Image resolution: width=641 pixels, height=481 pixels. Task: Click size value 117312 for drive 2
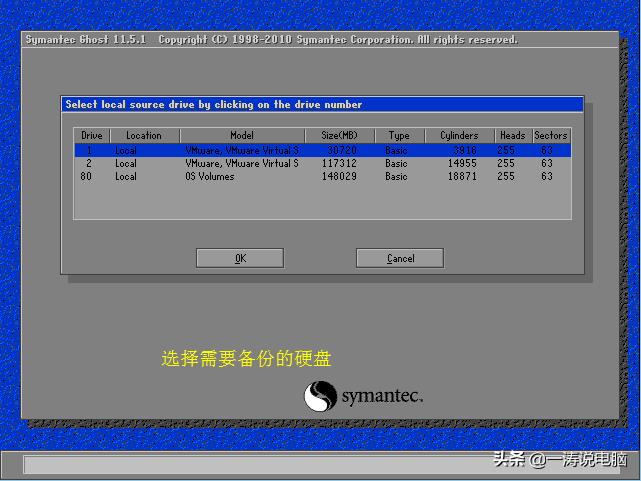tap(339, 163)
